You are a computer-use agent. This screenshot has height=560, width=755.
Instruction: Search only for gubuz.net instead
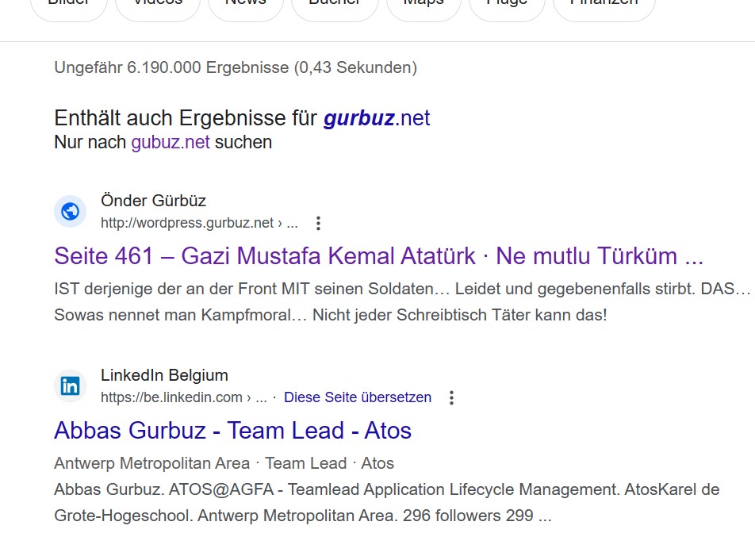(171, 142)
